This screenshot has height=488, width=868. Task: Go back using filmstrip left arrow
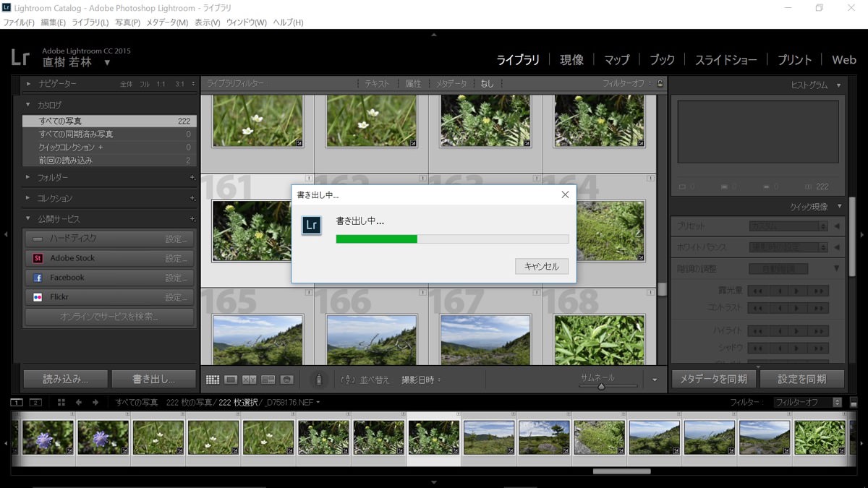(78, 403)
